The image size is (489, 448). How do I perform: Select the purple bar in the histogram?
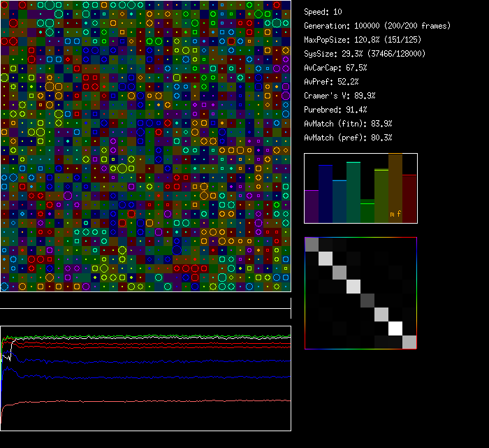(312, 206)
